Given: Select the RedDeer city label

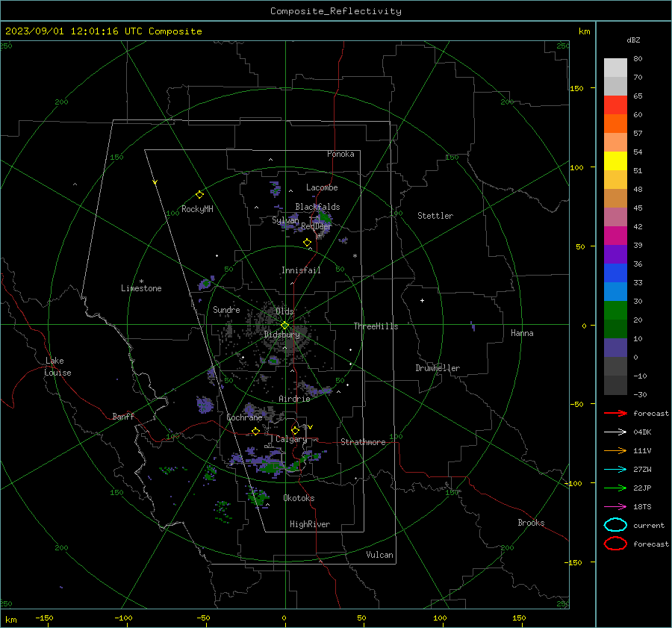Looking at the screenshot, I should pyautogui.click(x=317, y=226).
